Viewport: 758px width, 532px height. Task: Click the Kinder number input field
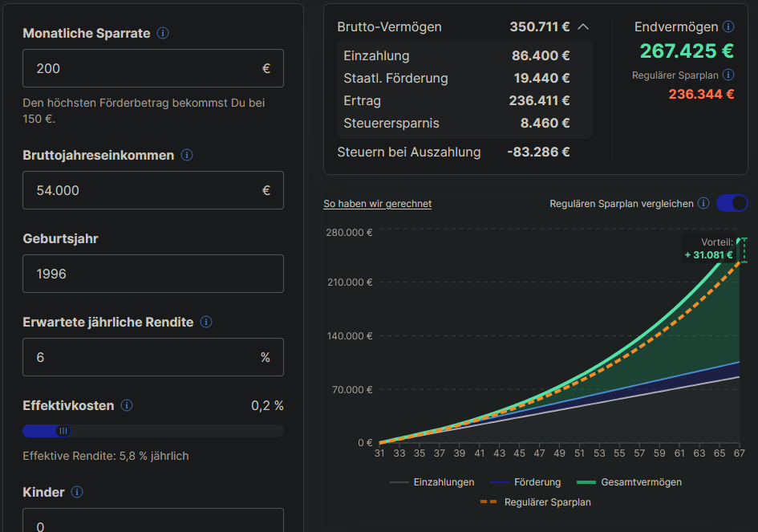coord(152,522)
